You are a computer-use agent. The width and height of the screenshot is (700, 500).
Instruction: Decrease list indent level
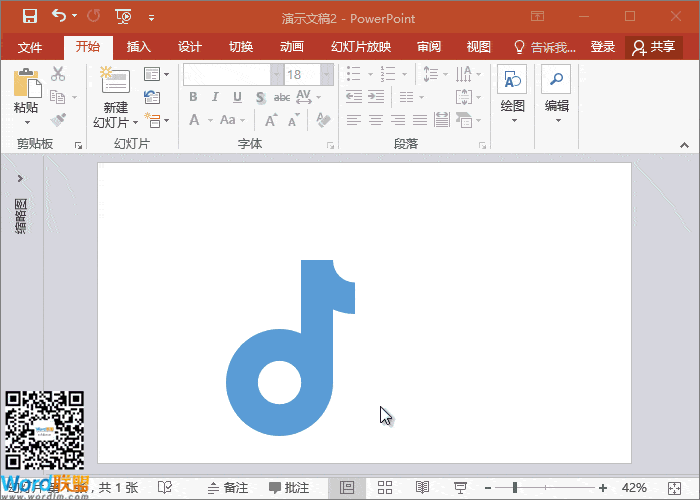[x=354, y=97]
